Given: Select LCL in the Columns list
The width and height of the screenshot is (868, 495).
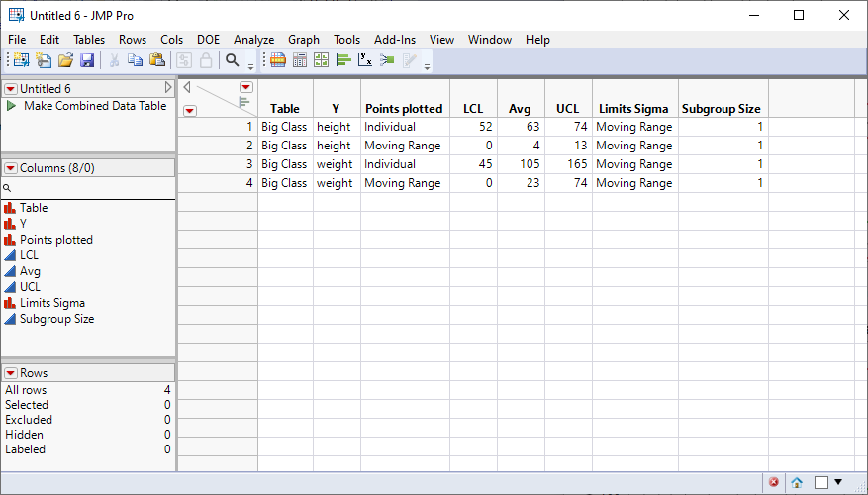Looking at the screenshot, I should click(30, 255).
